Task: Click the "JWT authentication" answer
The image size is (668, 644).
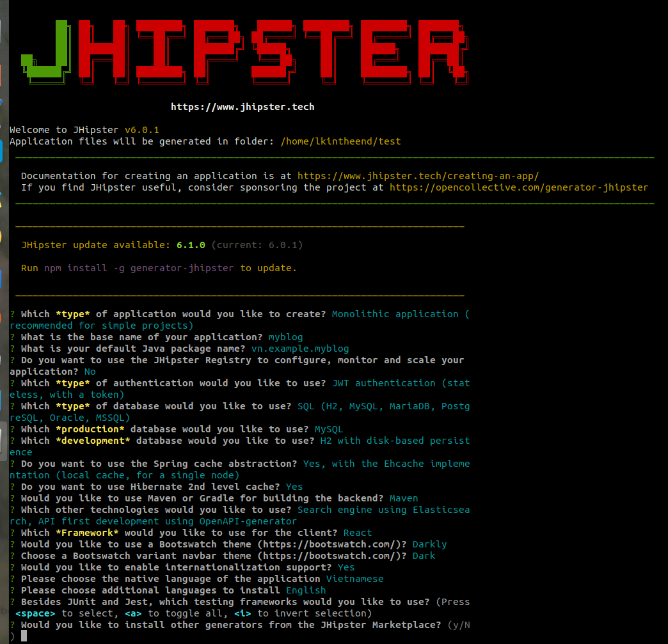Action: click(x=383, y=383)
